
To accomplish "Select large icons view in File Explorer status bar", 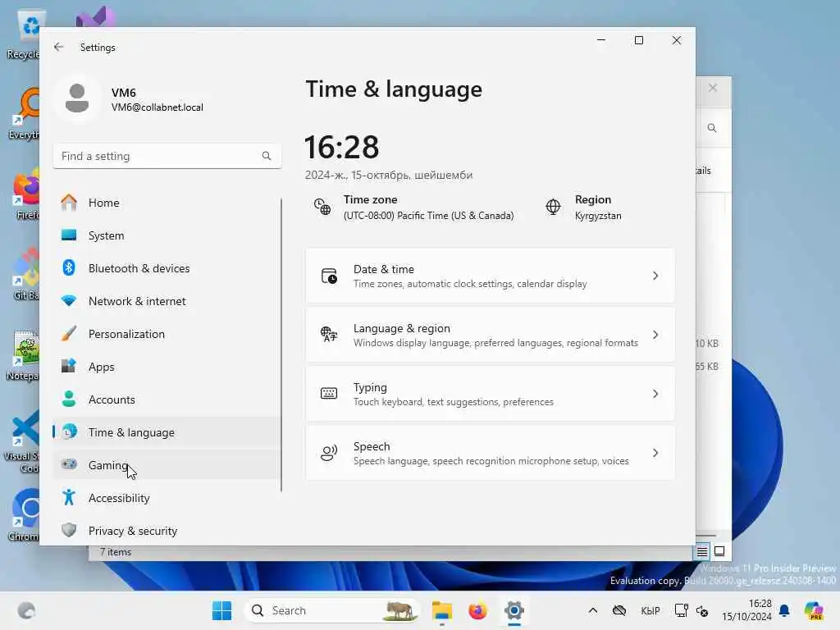I will pyautogui.click(x=719, y=551).
